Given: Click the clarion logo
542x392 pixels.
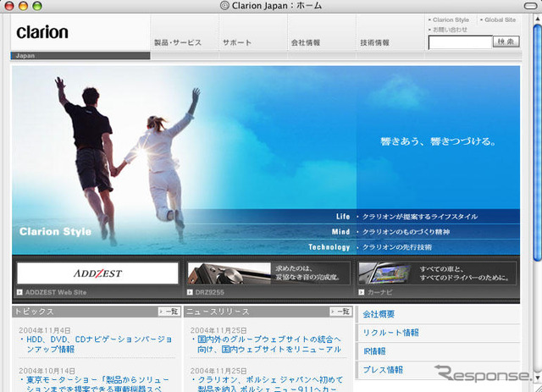Looking at the screenshot, I should click(x=42, y=32).
